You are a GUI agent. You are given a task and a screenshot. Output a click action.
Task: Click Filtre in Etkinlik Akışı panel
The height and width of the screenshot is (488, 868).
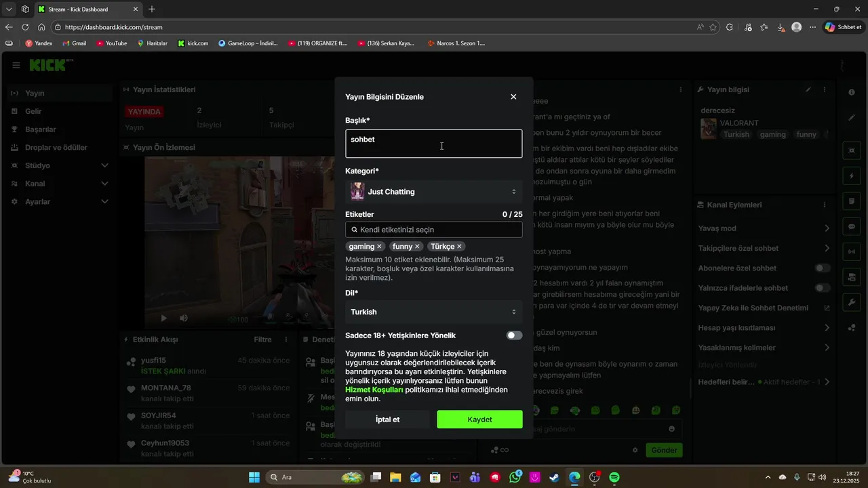(262, 340)
